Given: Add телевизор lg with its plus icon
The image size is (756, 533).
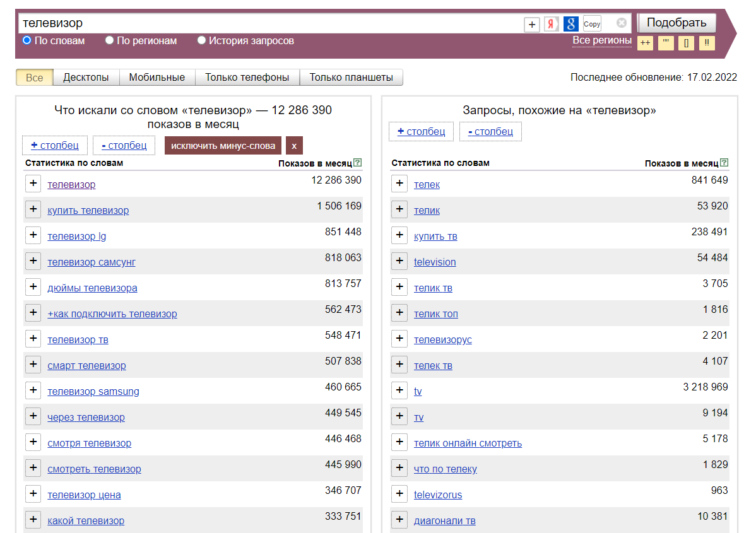Looking at the screenshot, I should (x=33, y=235).
